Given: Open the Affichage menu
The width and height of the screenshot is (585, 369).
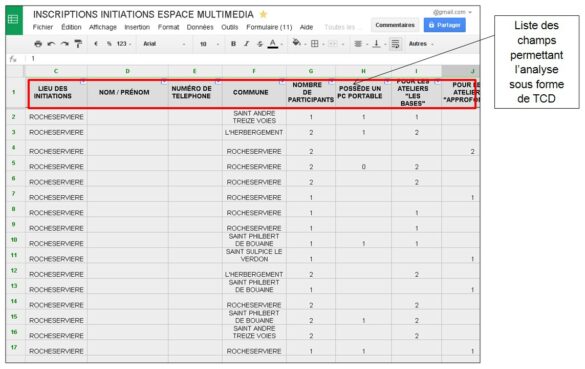Looking at the screenshot, I should pyautogui.click(x=103, y=27).
